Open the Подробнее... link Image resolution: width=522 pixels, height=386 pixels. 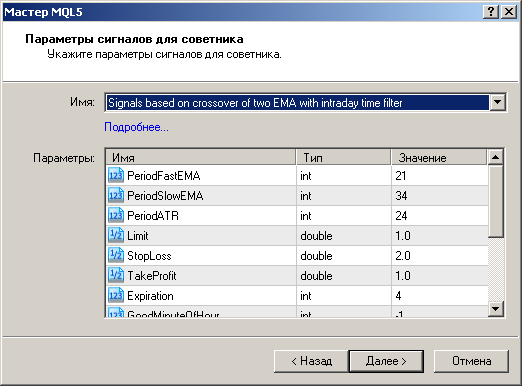136,127
